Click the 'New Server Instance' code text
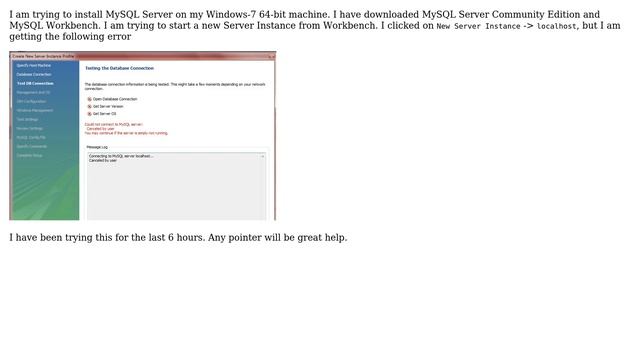 tap(478, 26)
